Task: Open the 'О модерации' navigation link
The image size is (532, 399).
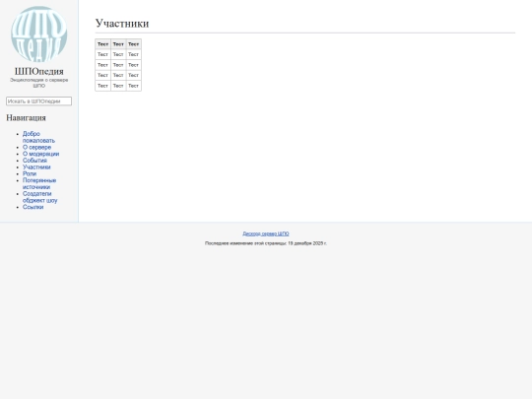Action: pyautogui.click(x=40, y=154)
